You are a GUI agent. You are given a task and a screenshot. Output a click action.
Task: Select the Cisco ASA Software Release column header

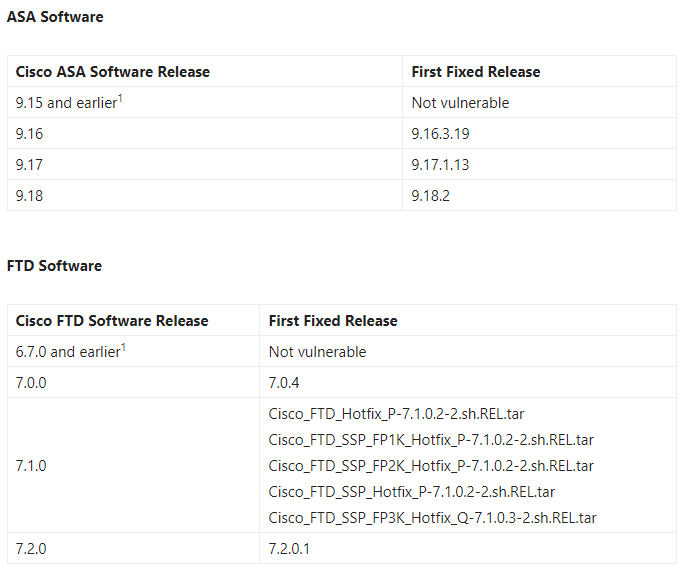pyautogui.click(x=113, y=72)
